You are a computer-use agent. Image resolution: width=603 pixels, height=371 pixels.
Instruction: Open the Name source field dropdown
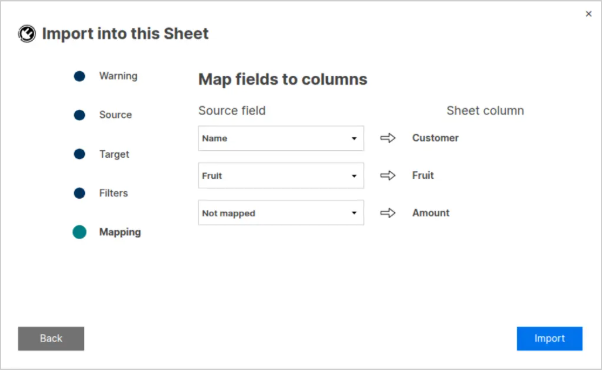[x=281, y=138]
